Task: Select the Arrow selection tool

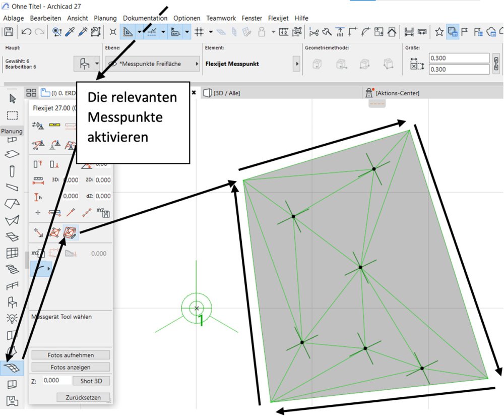Action: [x=13, y=99]
